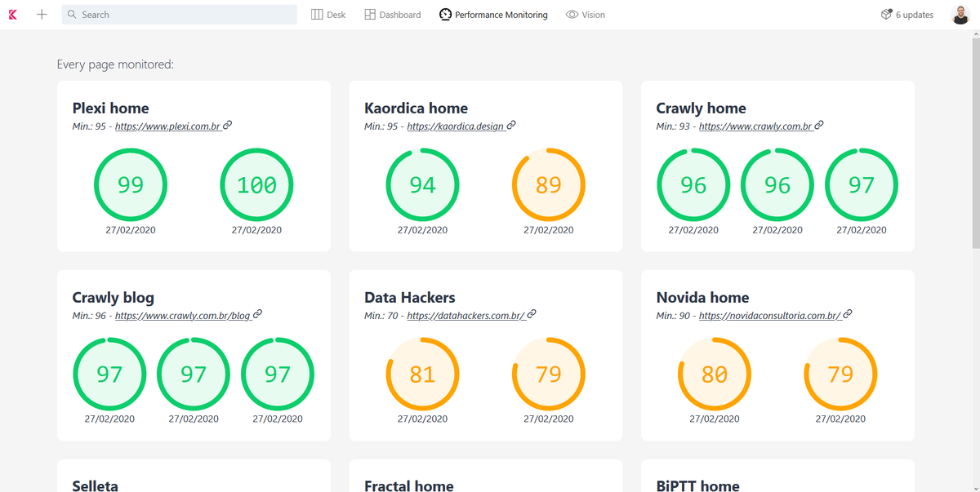Click the Data Hackers card title
980x492 pixels.
coord(409,297)
